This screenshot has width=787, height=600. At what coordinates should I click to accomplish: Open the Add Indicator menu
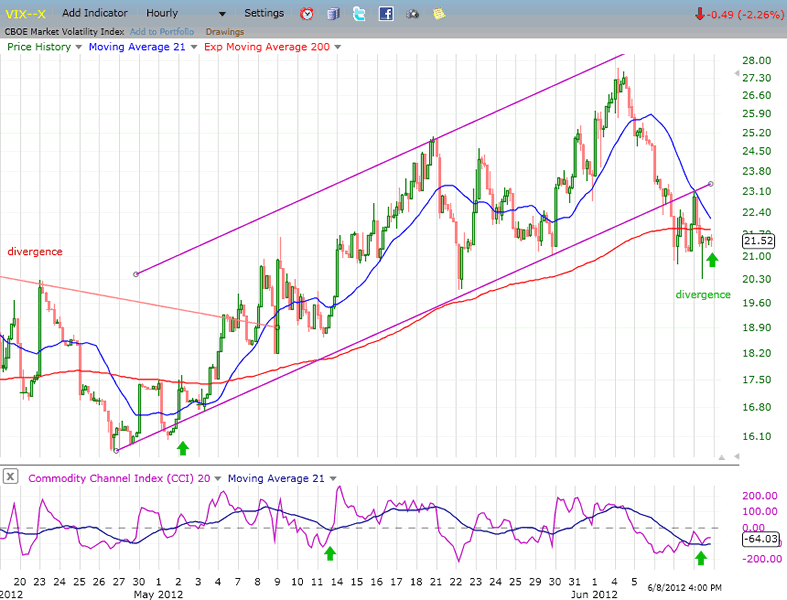coord(94,14)
